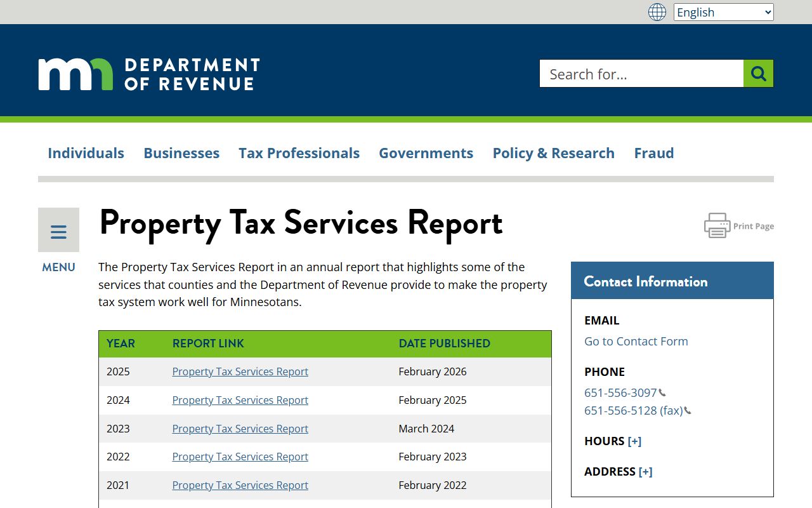This screenshot has width=812, height=508.
Task: Open the Tax Professionals menu
Action: (299, 153)
